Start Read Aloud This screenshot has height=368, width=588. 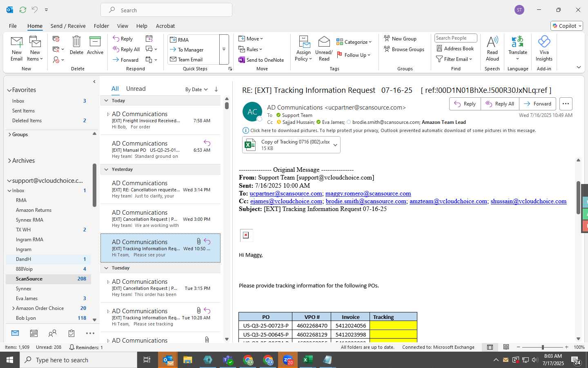click(492, 49)
